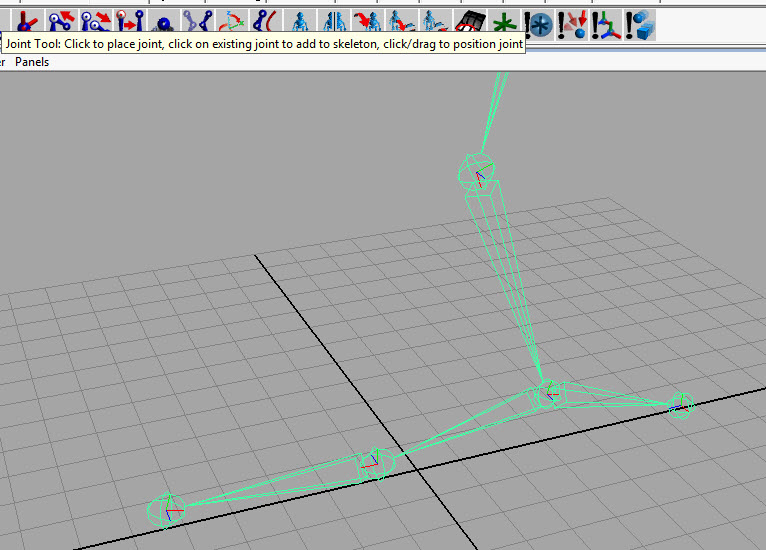This screenshot has height=550, width=766.
Task: Click the single blue figure skin icon
Action: 300,22
